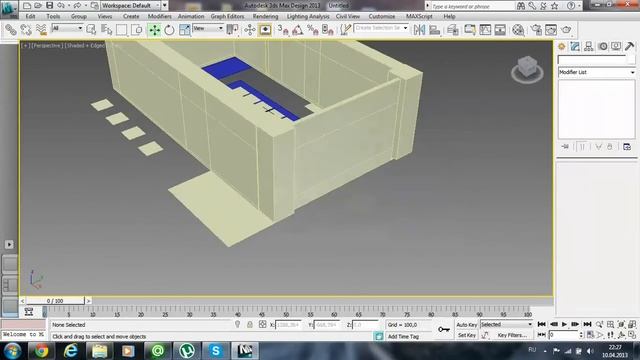Click the Align tool icon
This screenshot has width=640, height=360.
click(435, 29)
